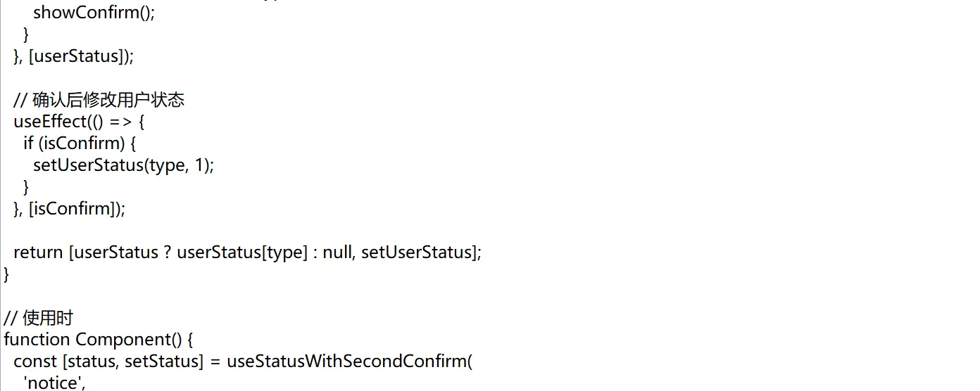
Task: Click closing brace below return statement
Action: pyautogui.click(x=7, y=274)
